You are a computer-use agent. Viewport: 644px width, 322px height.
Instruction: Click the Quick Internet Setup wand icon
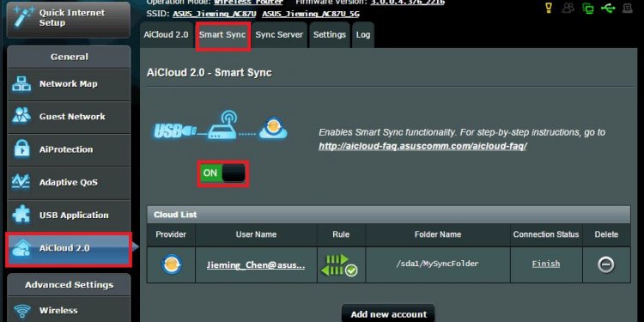pyautogui.click(x=23, y=16)
